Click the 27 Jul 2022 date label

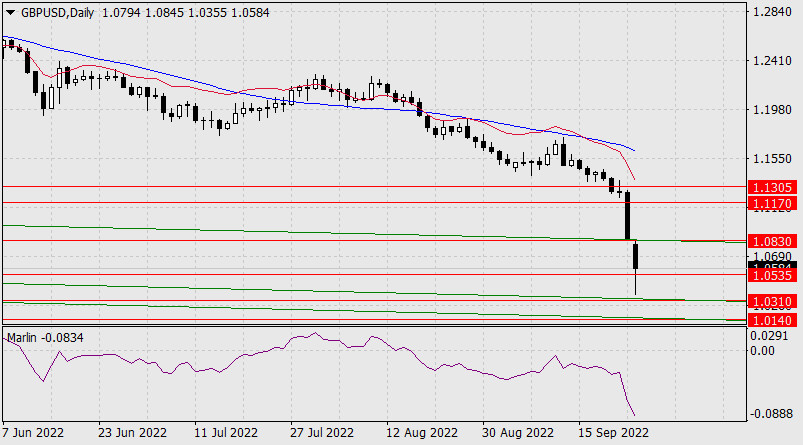point(322,433)
